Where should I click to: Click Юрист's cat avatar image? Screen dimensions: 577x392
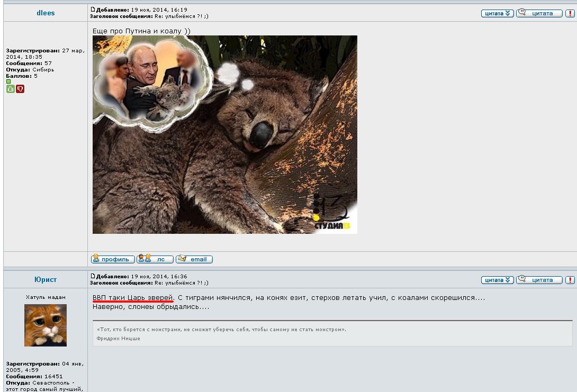pyautogui.click(x=46, y=325)
